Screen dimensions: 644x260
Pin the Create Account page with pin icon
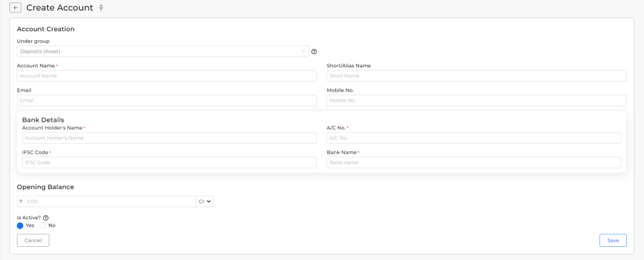[x=101, y=8]
